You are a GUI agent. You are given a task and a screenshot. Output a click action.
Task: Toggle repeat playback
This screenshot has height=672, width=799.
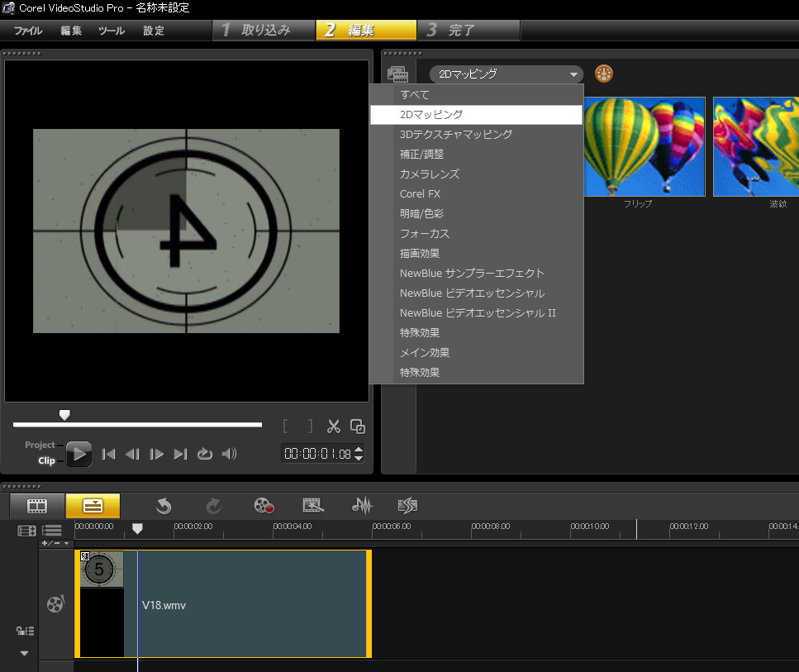coord(205,454)
